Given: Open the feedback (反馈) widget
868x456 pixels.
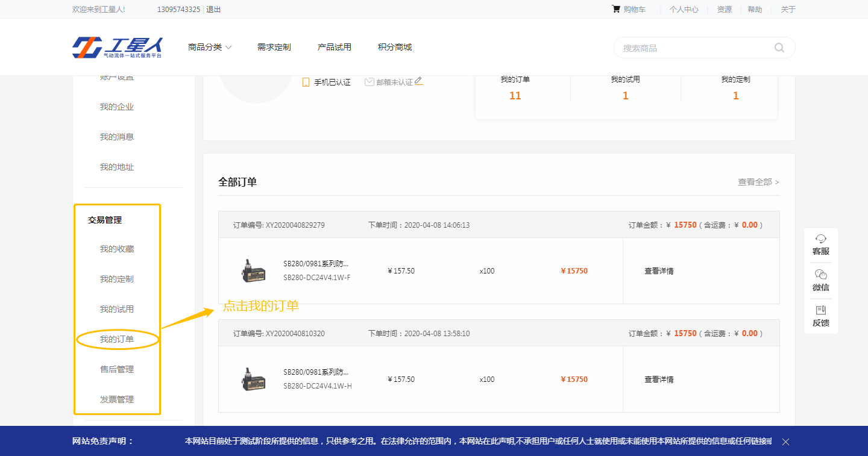Looking at the screenshot, I should (820, 316).
